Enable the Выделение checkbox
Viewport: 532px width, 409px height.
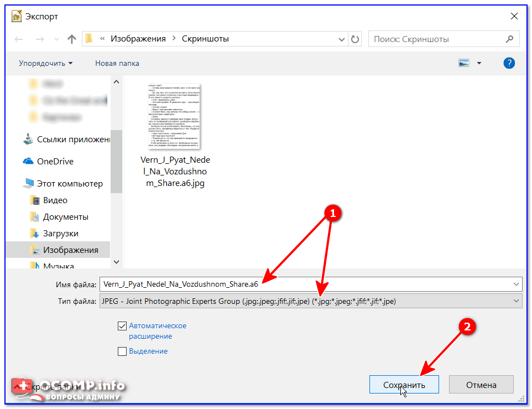(x=122, y=351)
